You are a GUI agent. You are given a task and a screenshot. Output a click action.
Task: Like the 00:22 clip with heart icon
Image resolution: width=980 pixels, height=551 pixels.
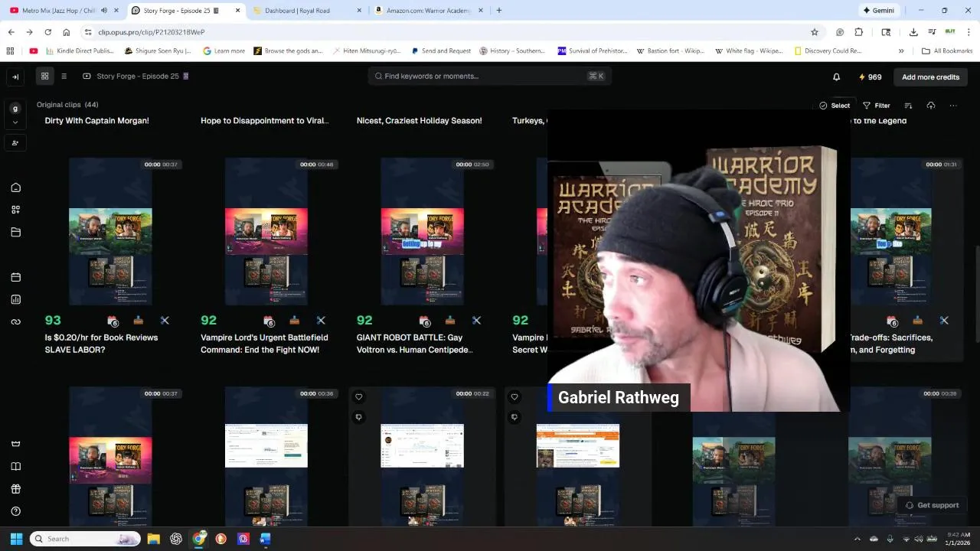pyautogui.click(x=358, y=396)
